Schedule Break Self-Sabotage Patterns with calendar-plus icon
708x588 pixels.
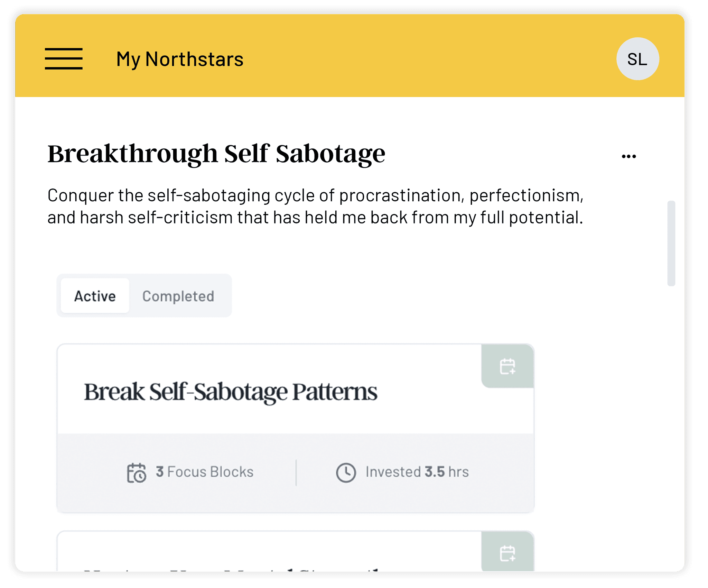tap(507, 366)
